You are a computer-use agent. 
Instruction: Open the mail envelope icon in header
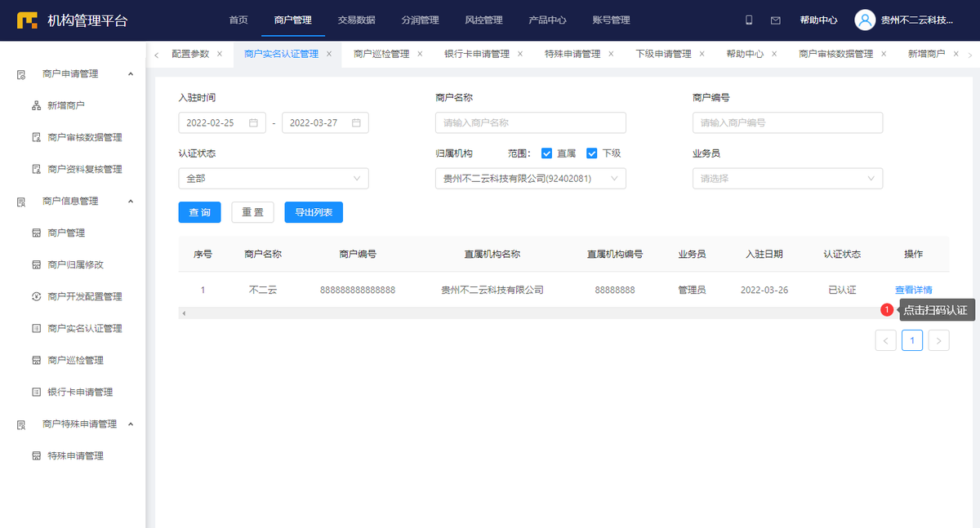776,20
